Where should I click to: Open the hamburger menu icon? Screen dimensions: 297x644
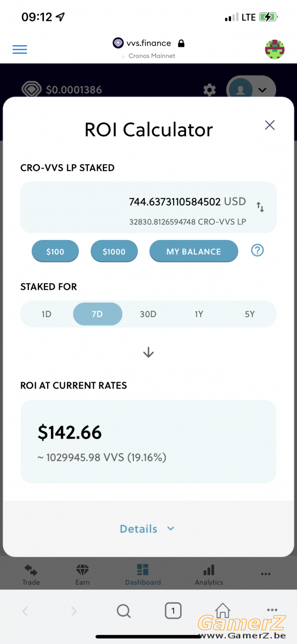point(20,49)
